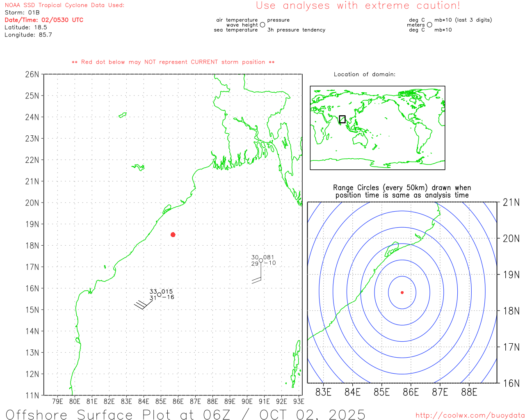Click the '26N' latitude axis label
Viewport: 525px width, 420px height.
pyautogui.click(x=32, y=74)
